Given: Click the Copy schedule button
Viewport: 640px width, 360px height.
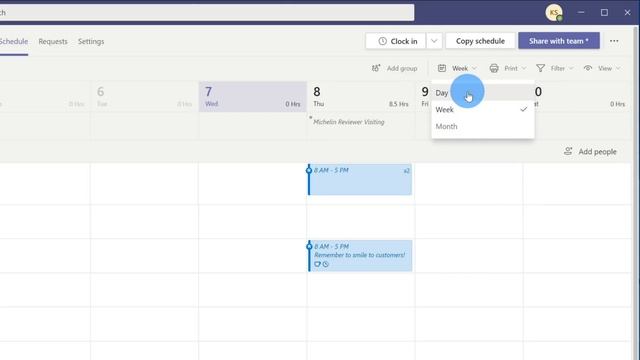Looking at the screenshot, I should click(x=480, y=41).
